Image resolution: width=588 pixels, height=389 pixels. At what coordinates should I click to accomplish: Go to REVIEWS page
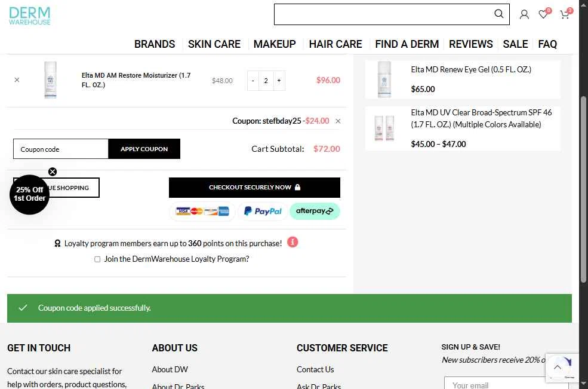(x=470, y=44)
